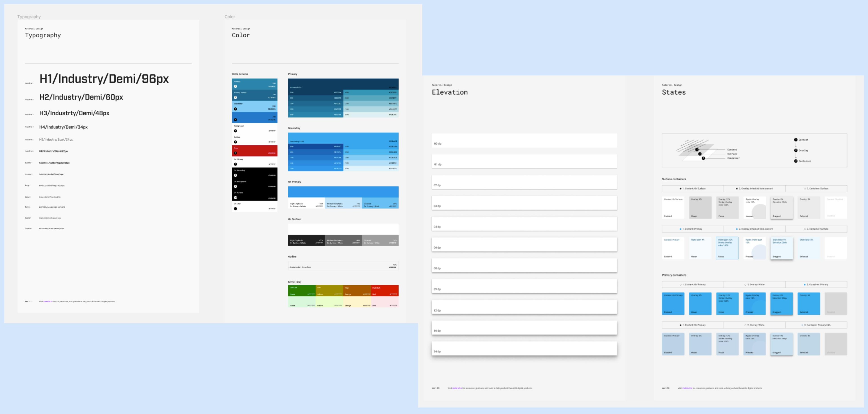This screenshot has height=414, width=868.
Task: Click the number 3 Container legend badge
Action: pos(796,161)
